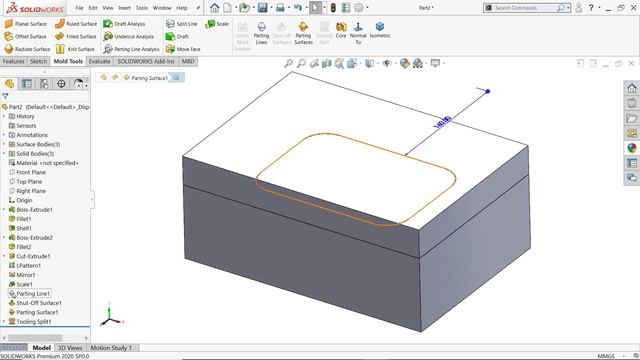Select the Move Face tool
The width and height of the screenshot is (640, 360).
(x=183, y=49)
